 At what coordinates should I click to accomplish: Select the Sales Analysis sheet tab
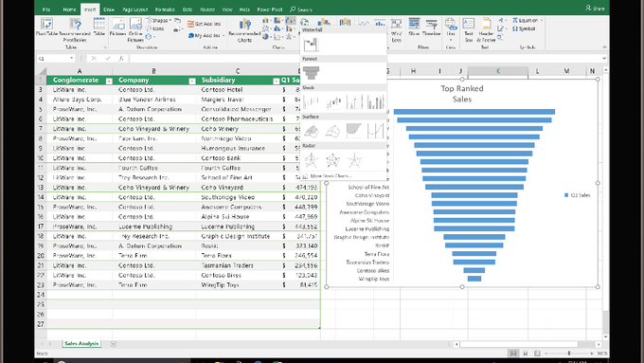pos(81,344)
